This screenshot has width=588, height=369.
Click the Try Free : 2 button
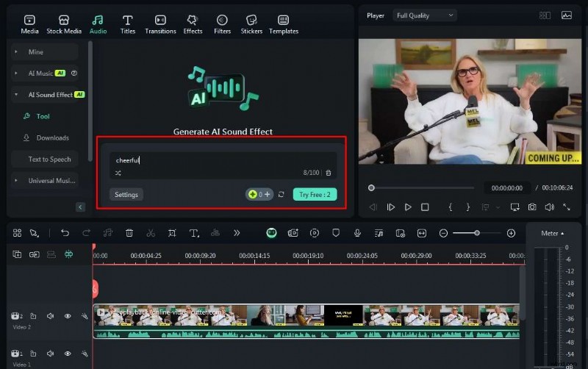[315, 195]
